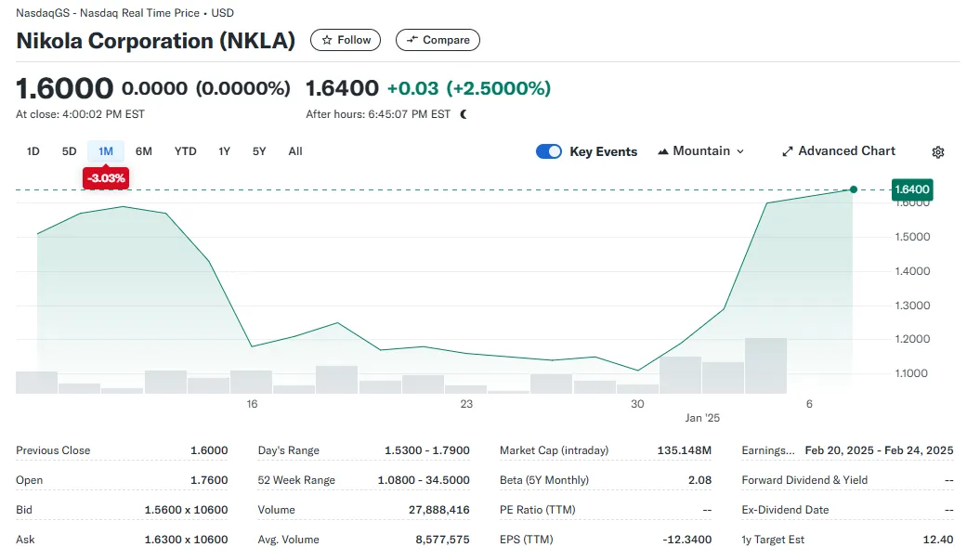Toggle the Key Events switch
Viewport: 980px width, 560px height.
[x=549, y=151]
